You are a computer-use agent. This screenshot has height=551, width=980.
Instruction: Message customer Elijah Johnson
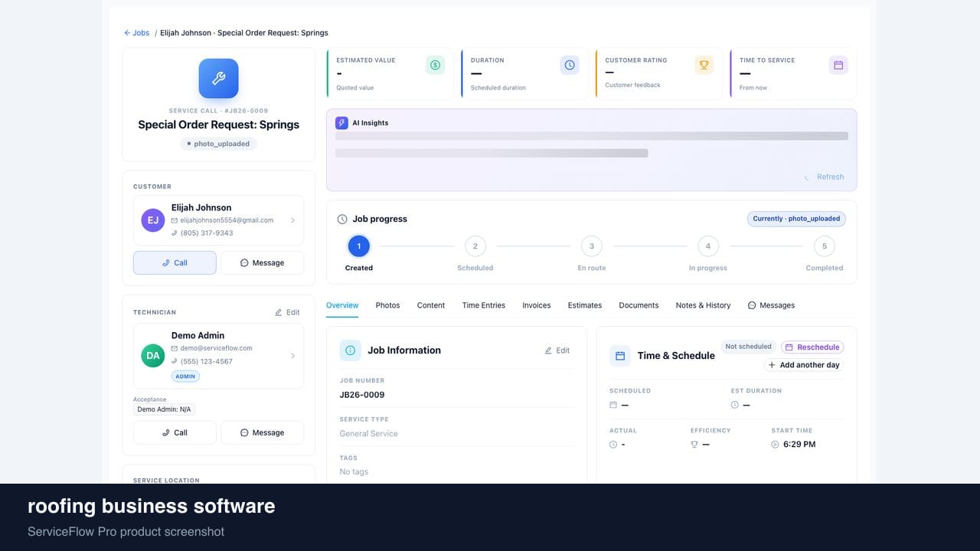pyautogui.click(x=262, y=262)
